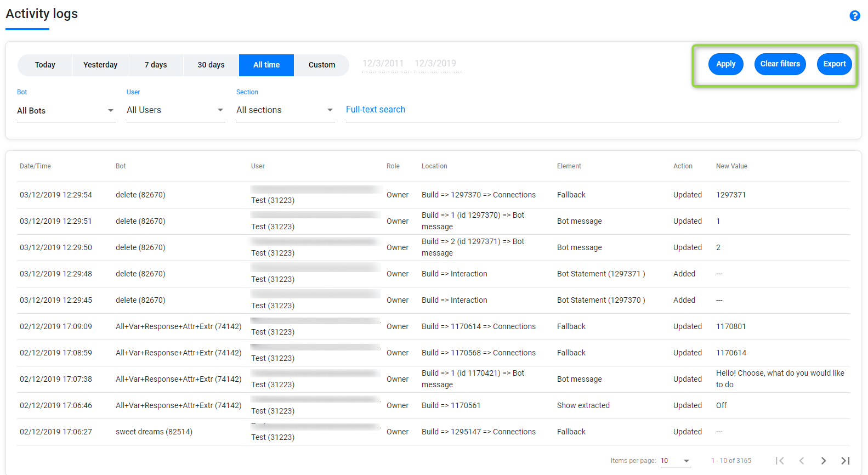Click the Activity logs page heading
The image size is (868, 475).
click(42, 14)
